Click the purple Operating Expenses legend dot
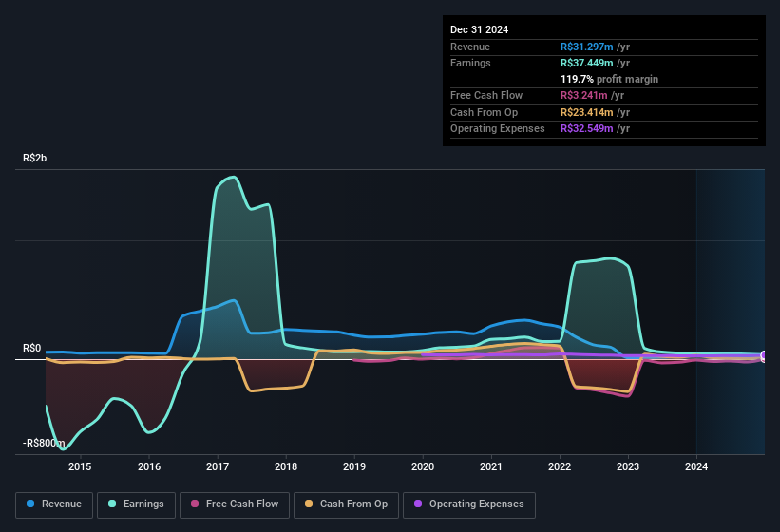 [419, 504]
